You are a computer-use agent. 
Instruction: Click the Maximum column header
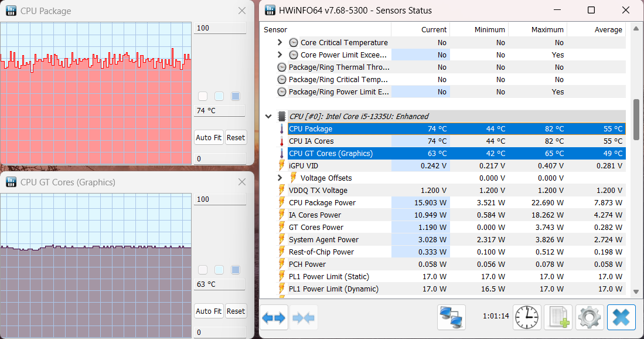point(537,29)
